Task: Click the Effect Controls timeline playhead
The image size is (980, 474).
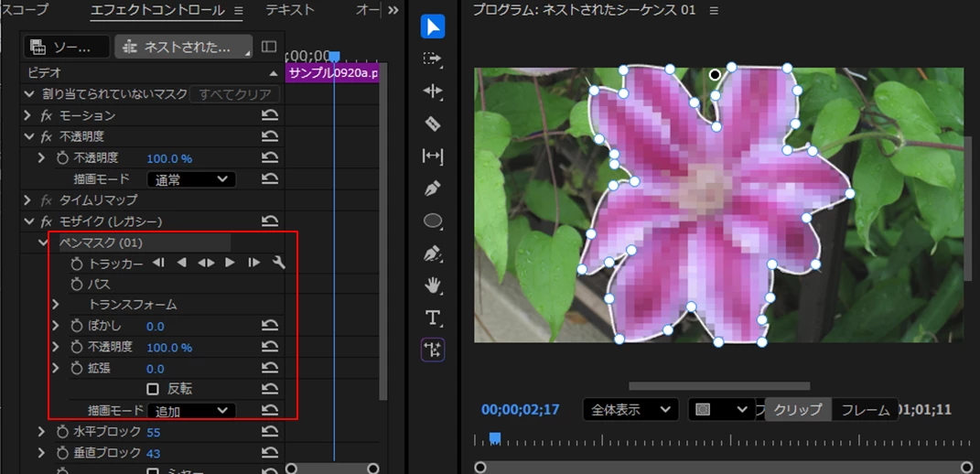Action: click(334, 57)
